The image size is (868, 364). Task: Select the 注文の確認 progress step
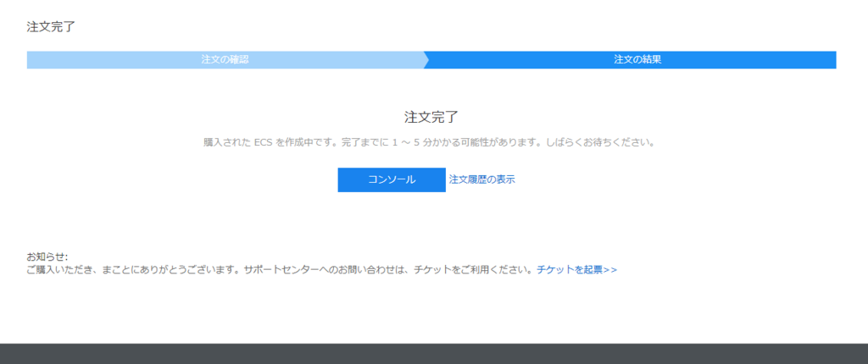225,60
